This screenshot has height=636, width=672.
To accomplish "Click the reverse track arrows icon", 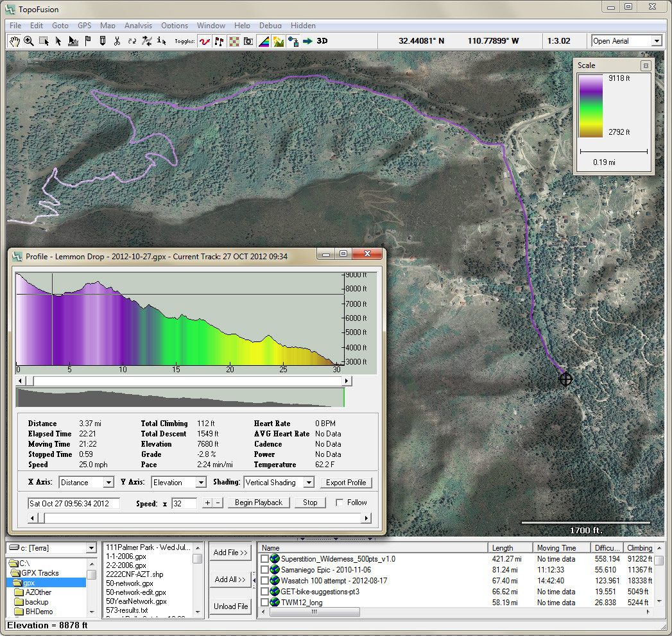I will tap(132, 41).
